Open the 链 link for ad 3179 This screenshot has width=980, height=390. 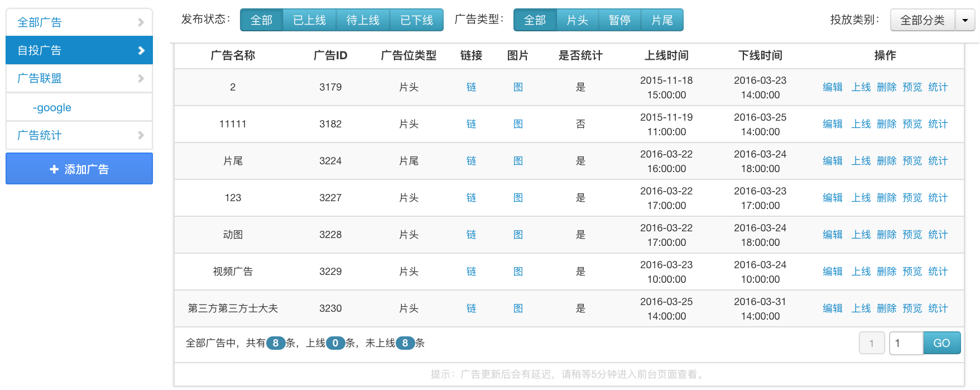(x=471, y=87)
